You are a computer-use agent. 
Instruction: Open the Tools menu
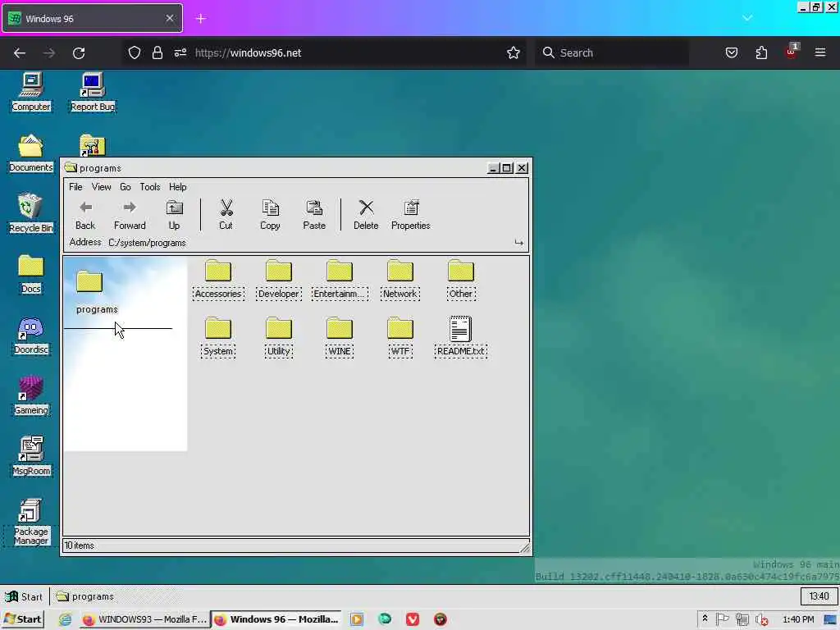[x=150, y=187]
